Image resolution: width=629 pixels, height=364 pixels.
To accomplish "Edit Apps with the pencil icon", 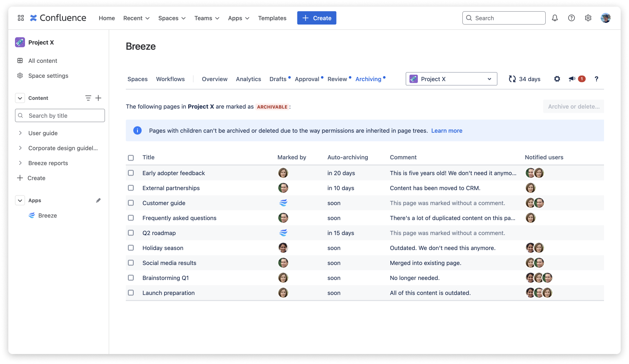I will click(x=98, y=201).
